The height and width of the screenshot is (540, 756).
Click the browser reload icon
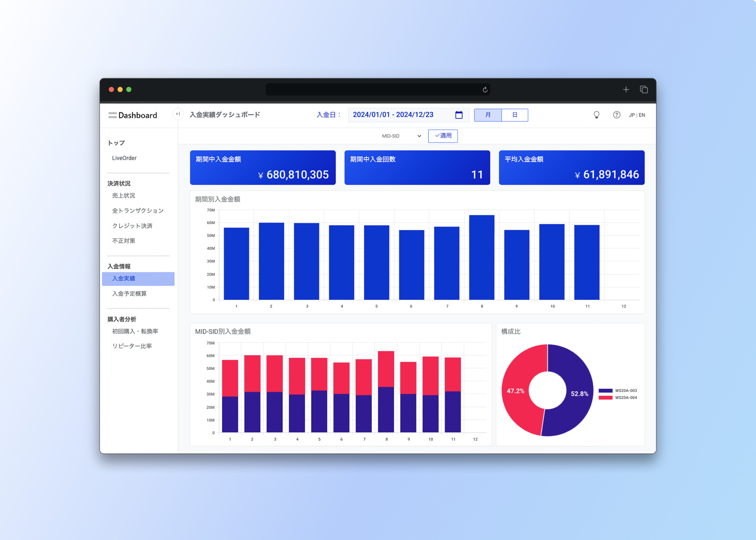[x=485, y=90]
